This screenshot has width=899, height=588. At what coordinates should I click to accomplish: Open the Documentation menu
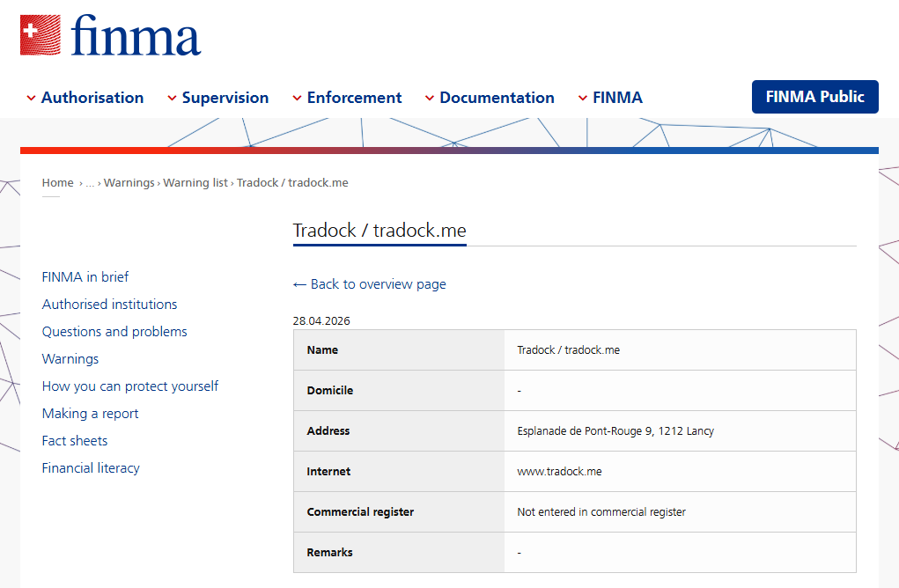(497, 98)
